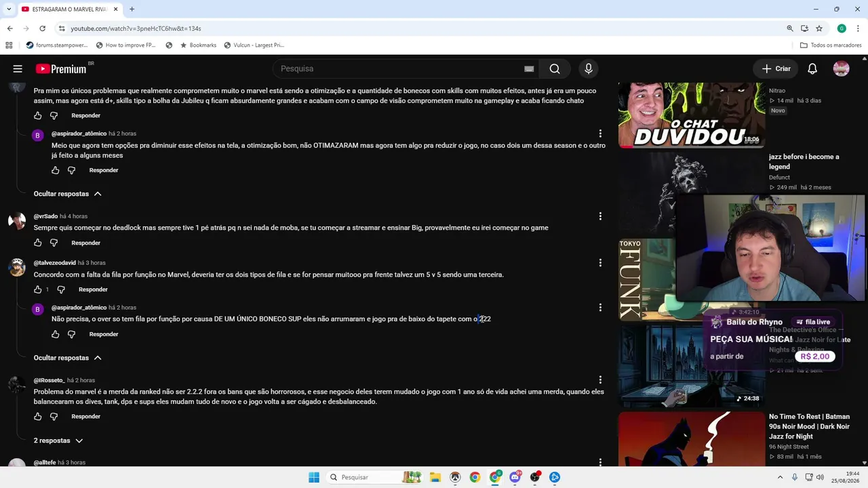Open the 'O CHAT DUVIDOU' video thumbnail
The height and width of the screenshot is (488, 868).
click(x=692, y=115)
